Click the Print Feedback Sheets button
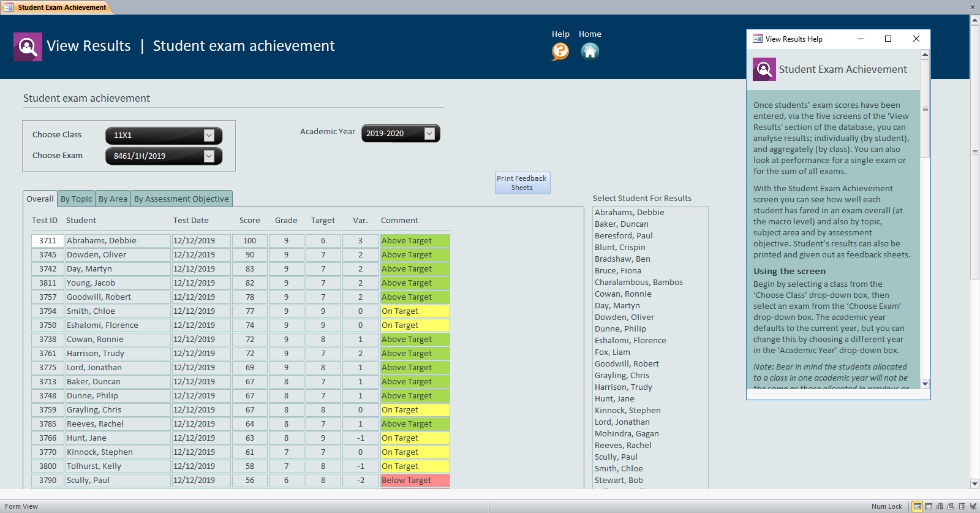The image size is (980, 513). 522,183
